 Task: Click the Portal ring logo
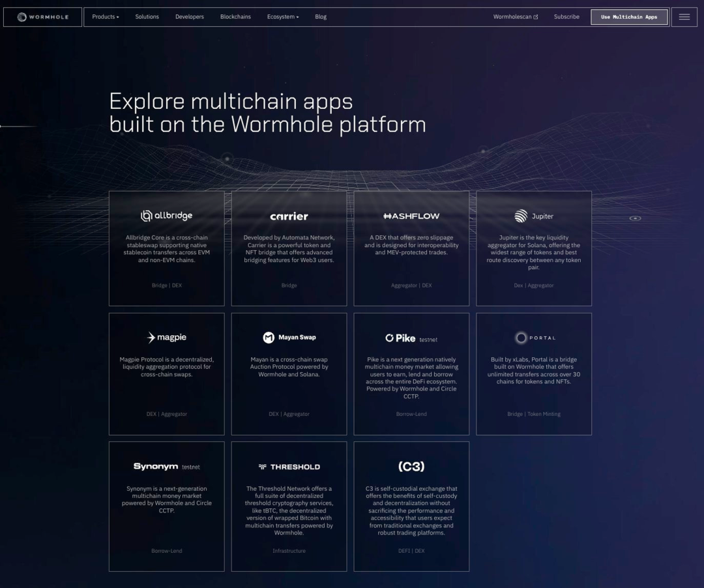click(x=521, y=338)
